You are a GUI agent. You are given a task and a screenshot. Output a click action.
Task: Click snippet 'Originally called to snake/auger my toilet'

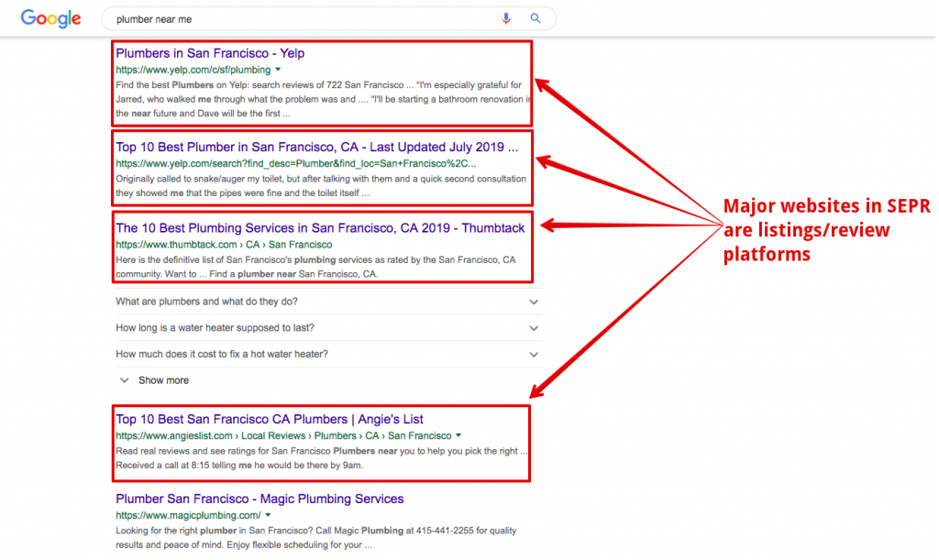click(x=321, y=186)
